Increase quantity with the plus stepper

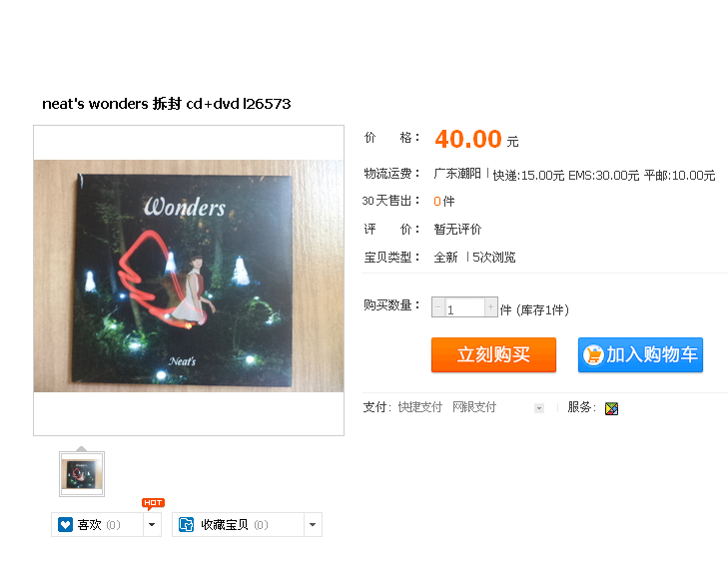[490, 307]
